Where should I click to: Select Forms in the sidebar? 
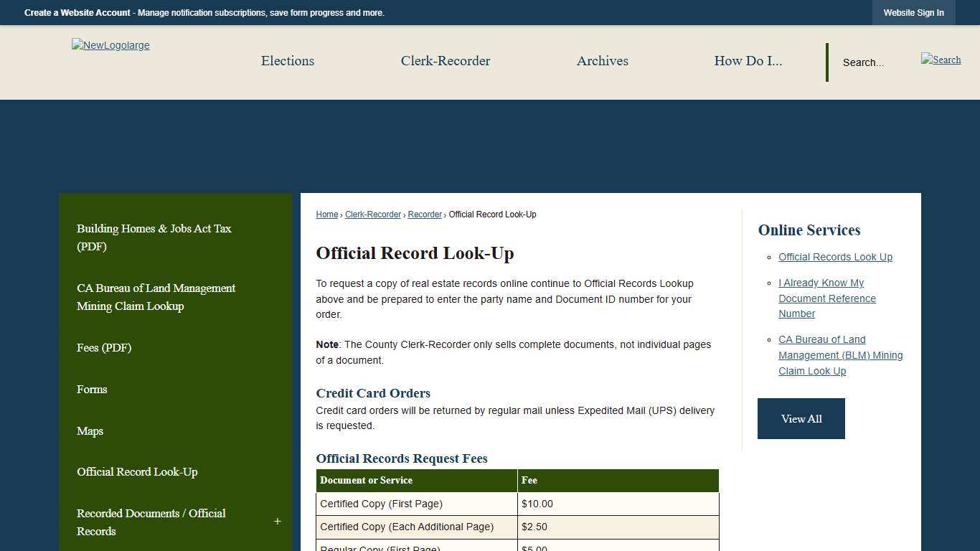pos(92,389)
